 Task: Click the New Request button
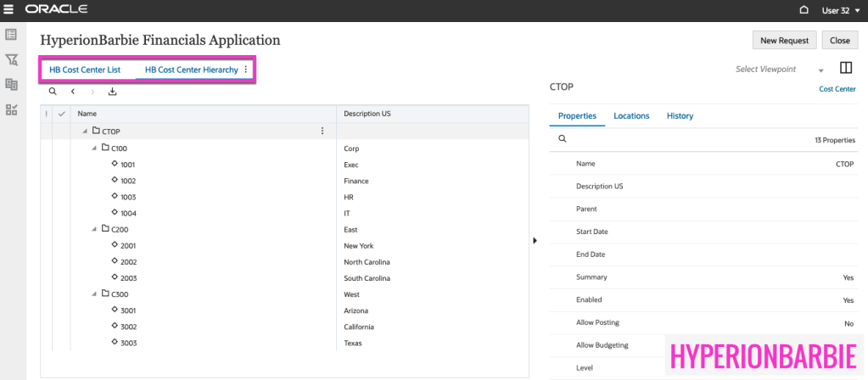[x=784, y=41]
